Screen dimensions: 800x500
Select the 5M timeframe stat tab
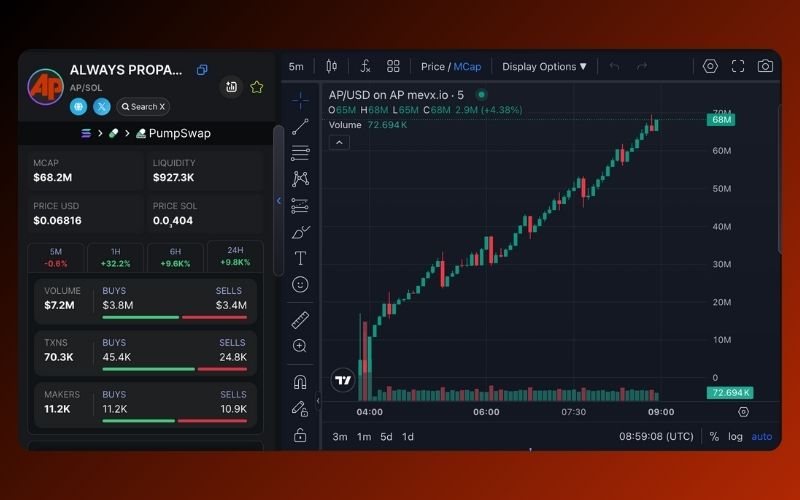(56, 257)
